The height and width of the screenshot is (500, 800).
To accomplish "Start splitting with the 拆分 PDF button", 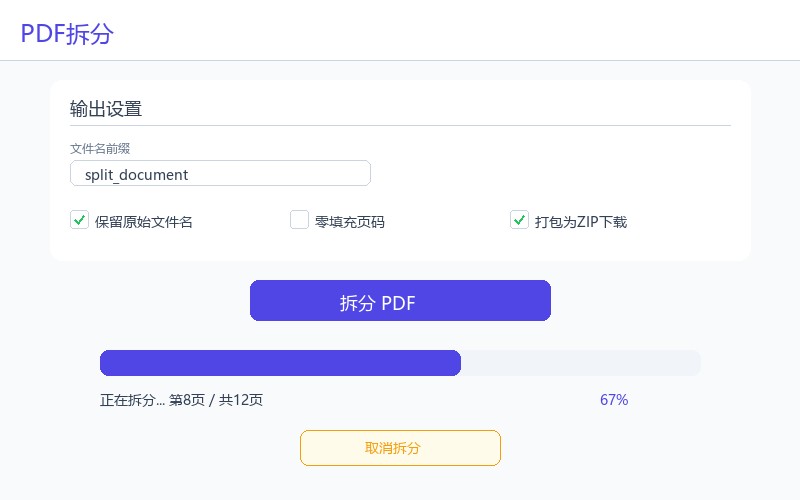I will point(401,301).
